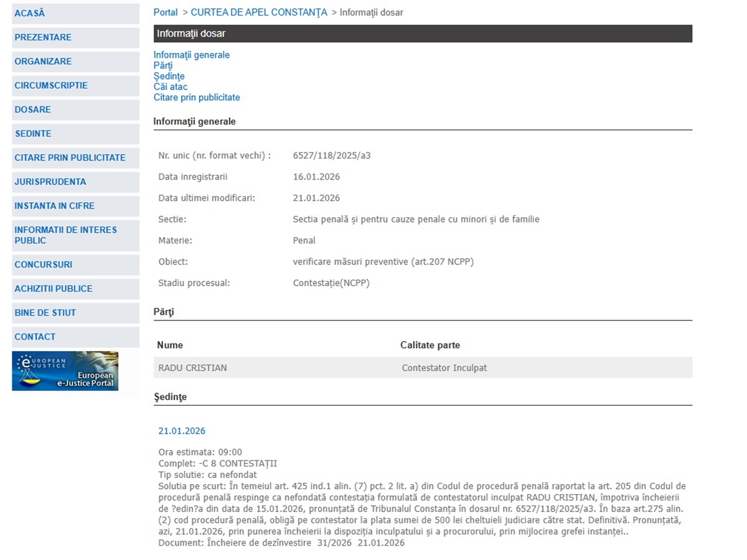This screenshot has height=560, width=747.
Task: Jump to Părți anchor link
Action: tap(163, 65)
